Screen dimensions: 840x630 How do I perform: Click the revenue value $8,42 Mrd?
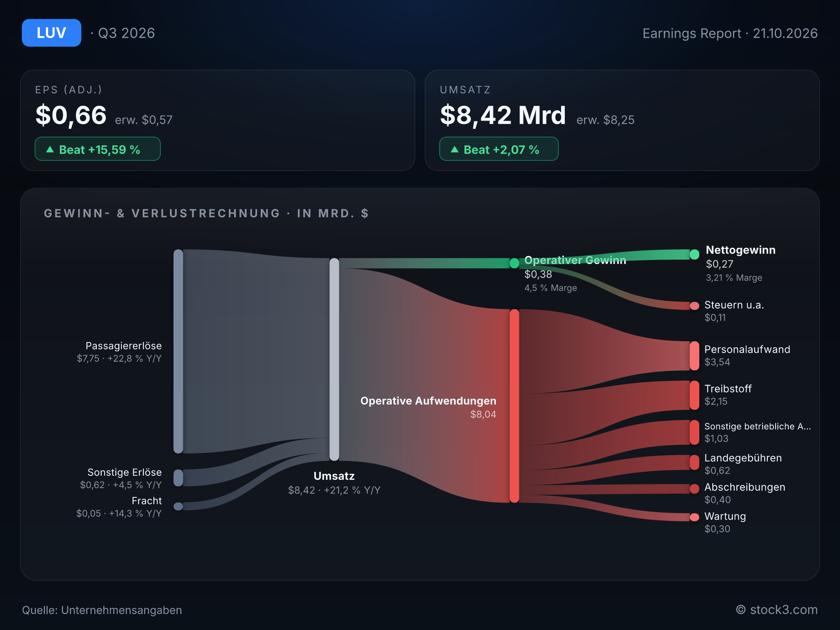(x=503, y=115)
